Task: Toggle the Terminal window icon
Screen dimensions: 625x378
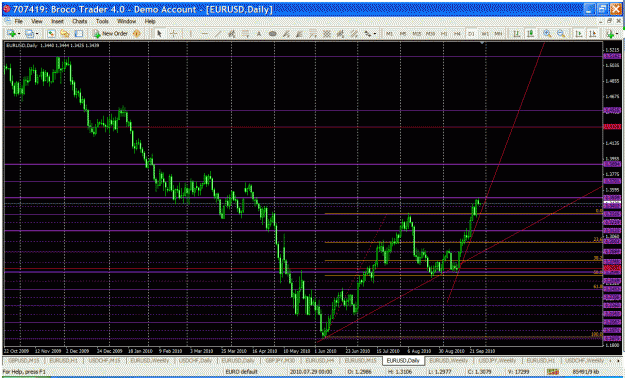Action: [x=79, y=34]
